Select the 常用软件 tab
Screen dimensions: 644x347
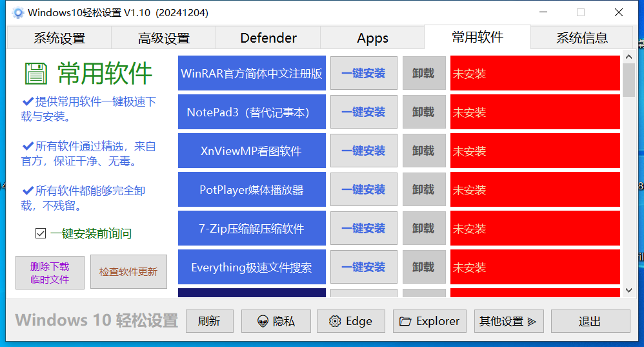click(478, 37)
